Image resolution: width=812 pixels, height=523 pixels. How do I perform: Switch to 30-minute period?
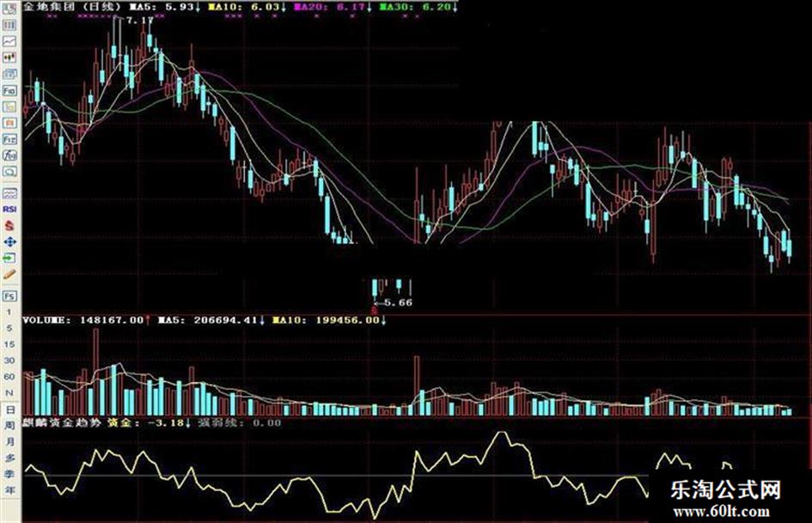click(x=9, y=361)
